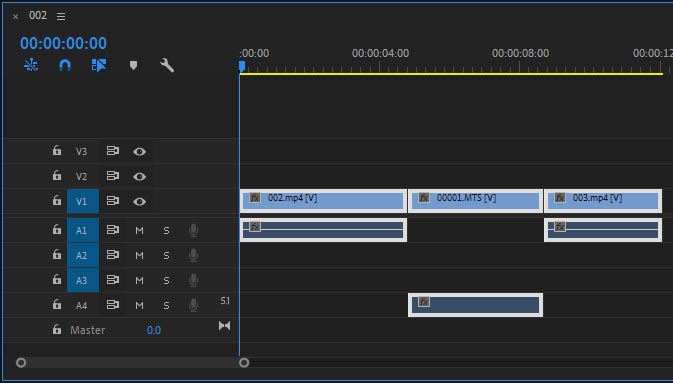Solo track A4
The image size is (673, 383).
166,305
